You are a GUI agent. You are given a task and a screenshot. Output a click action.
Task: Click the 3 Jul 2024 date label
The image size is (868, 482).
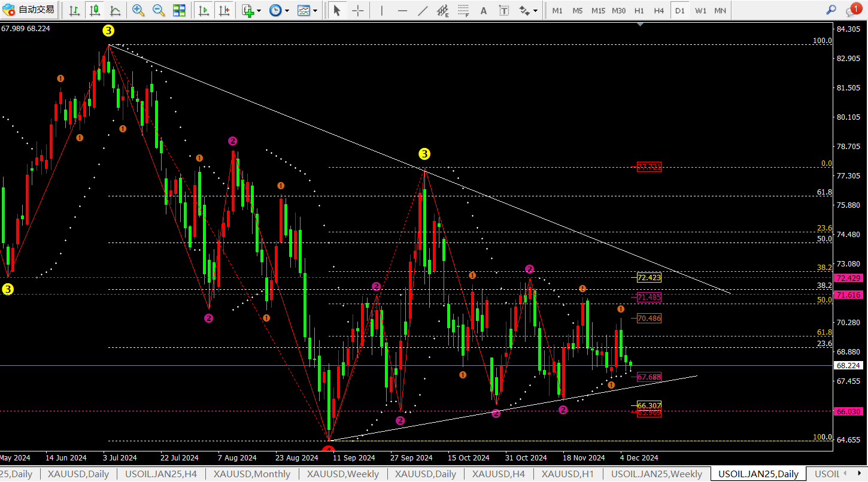120,458
